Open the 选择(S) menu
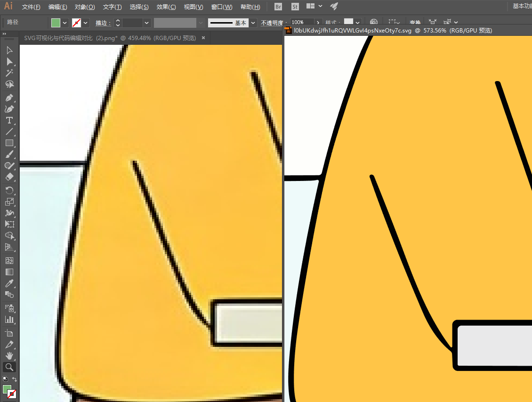532x402 pixels. 139,7
